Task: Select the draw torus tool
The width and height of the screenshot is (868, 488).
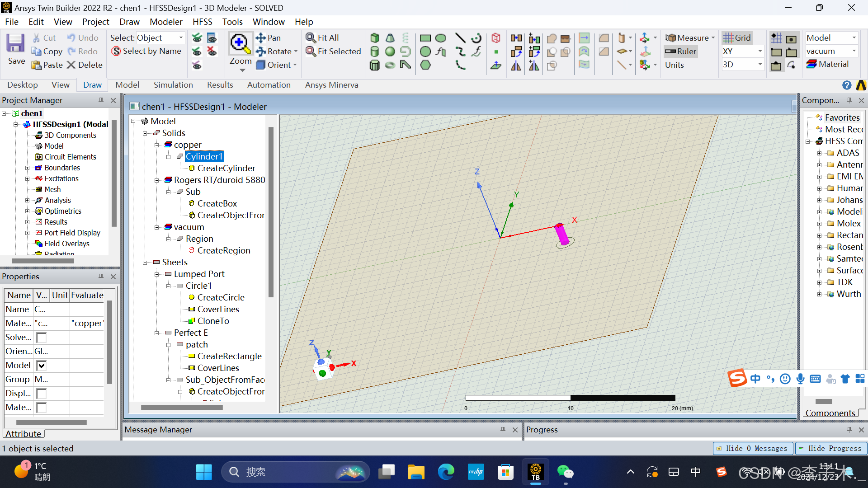Action: coord(390,65)
